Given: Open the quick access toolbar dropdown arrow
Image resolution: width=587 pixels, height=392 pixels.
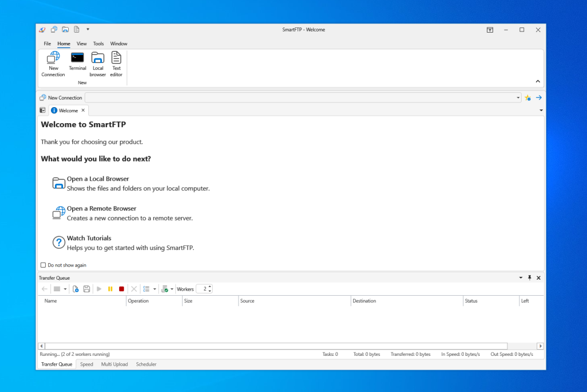Looking at the screenshot, I should tap(88, 29).
